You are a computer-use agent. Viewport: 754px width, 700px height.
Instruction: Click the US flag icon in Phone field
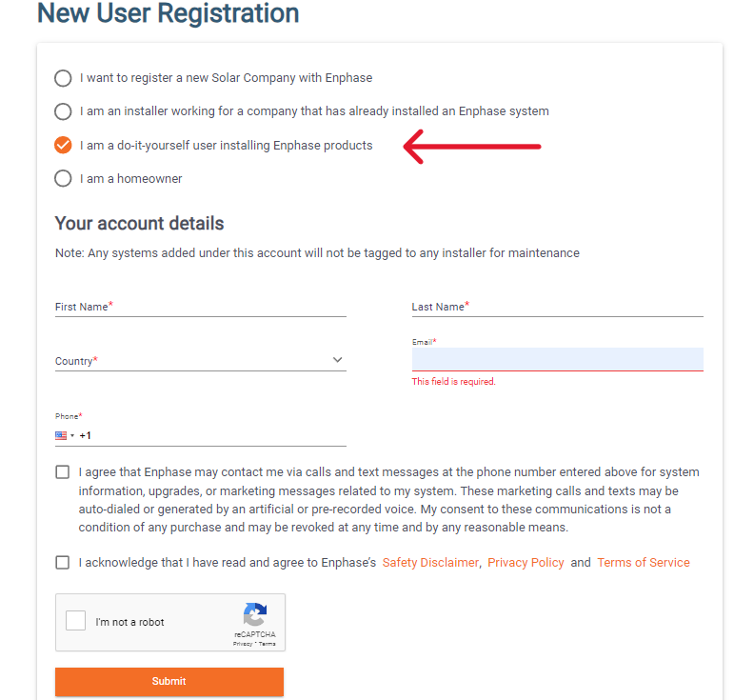[x=61, y=435]
